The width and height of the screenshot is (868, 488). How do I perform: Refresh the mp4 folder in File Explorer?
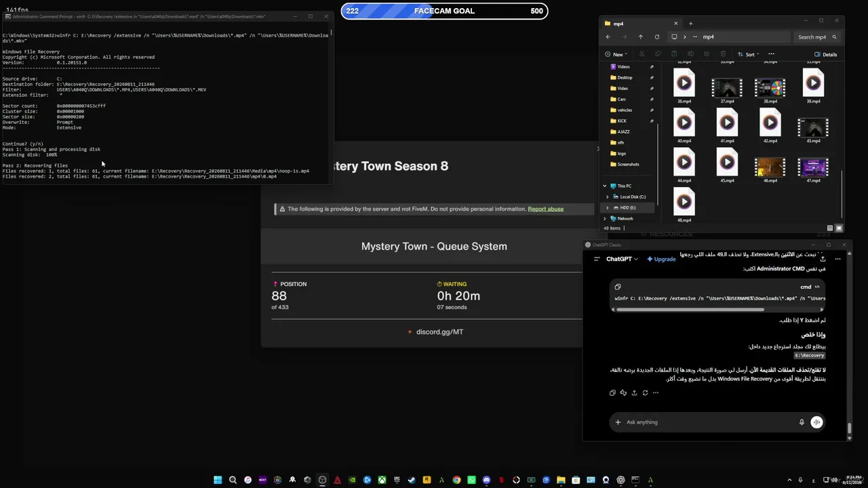[x=656, y=37]
